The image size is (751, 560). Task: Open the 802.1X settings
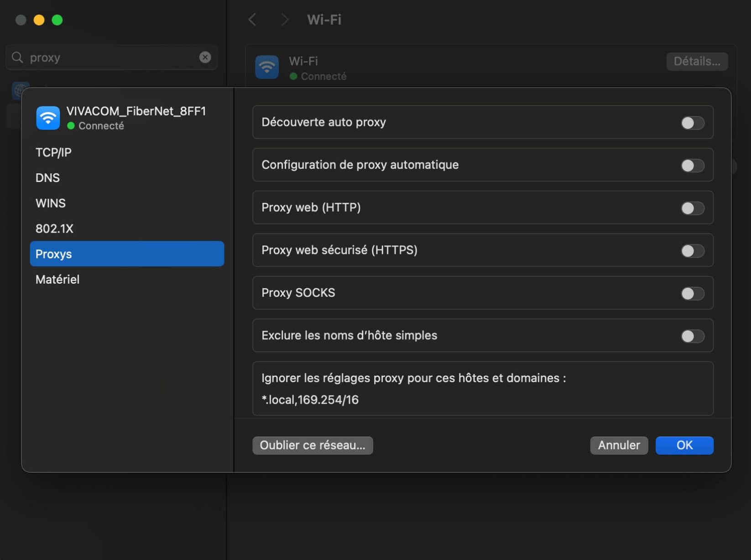pyautogui.click(x=127, y=228)
